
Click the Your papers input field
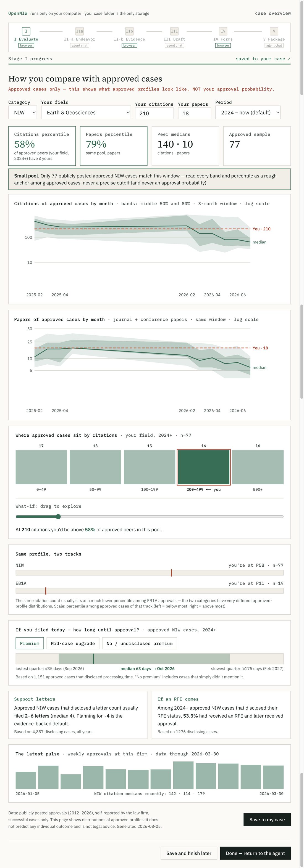[194, 113]
